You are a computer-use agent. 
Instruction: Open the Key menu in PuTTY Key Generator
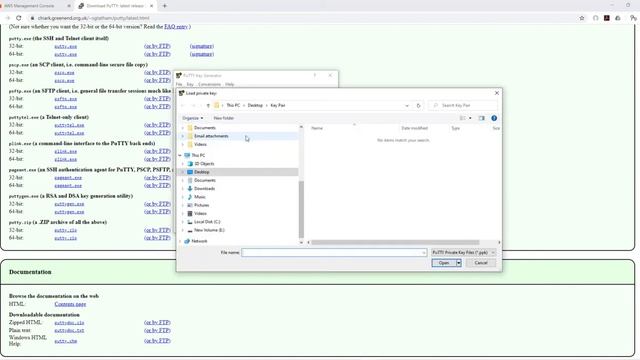tap(190, 84)
